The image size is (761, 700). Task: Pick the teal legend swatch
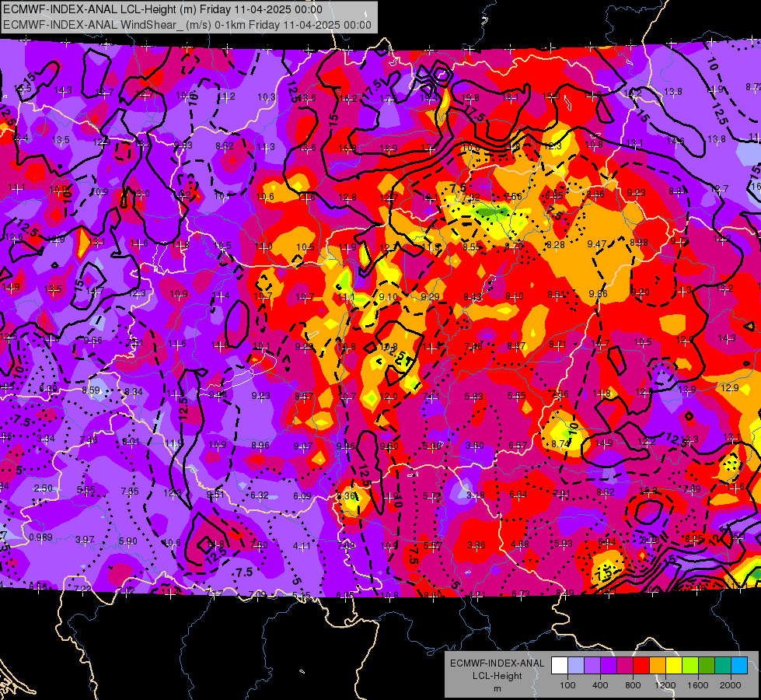pos(723,666)
